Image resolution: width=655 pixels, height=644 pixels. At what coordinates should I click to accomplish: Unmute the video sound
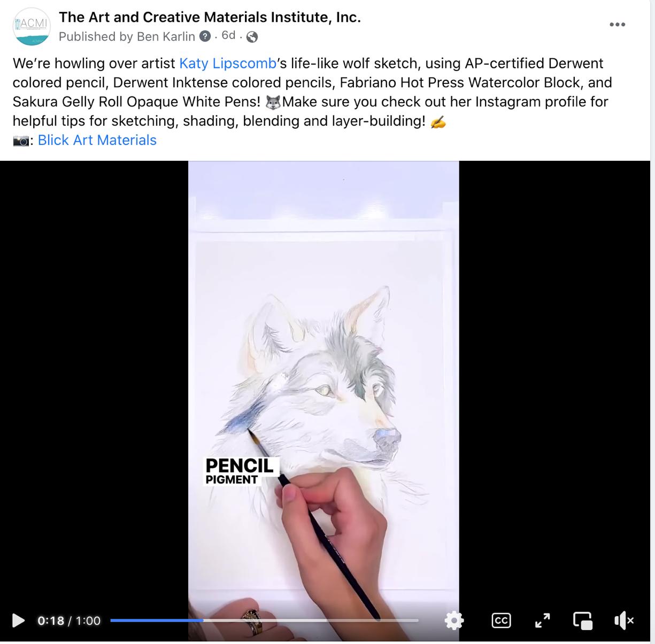tap(624, 620)
